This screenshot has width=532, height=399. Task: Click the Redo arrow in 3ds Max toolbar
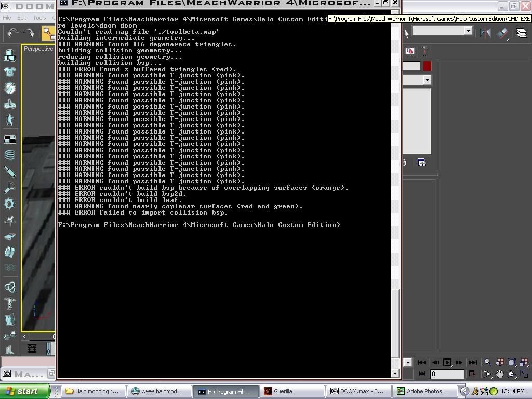[29, 33]
